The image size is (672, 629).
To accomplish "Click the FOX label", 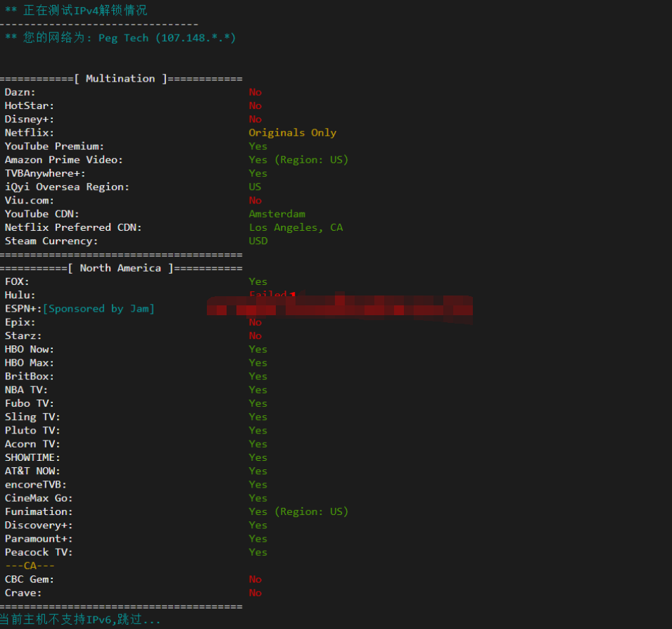I will 17,281.
